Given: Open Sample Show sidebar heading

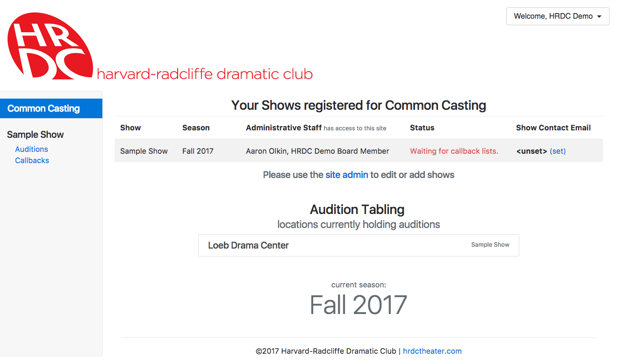Looking at the screenshot, I should [36, 135].
